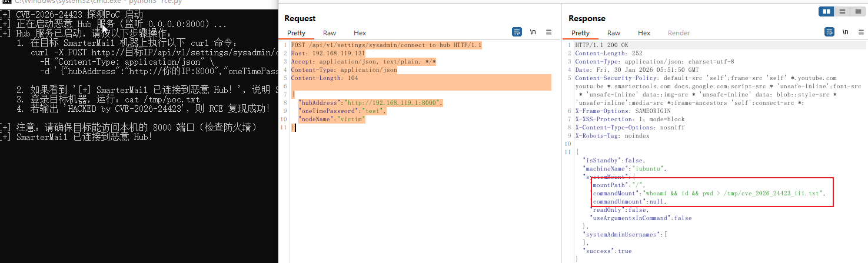Click the Content-Length: 252 response header
This screenshot has height=263, width=868.
click(608, 54)
